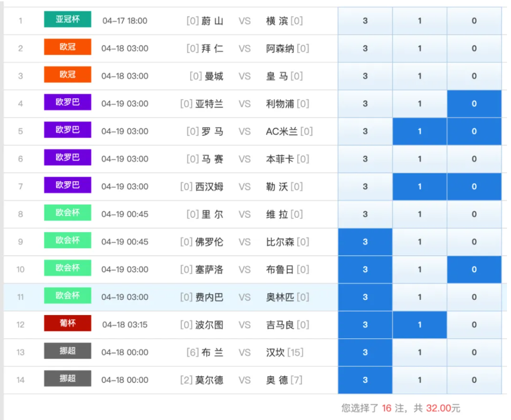Image resolution: width=511 pixels, height=420 pixels.
Task: Deselect result 3 for 布兰 vs 汉坎
Action: click(365, 353)
